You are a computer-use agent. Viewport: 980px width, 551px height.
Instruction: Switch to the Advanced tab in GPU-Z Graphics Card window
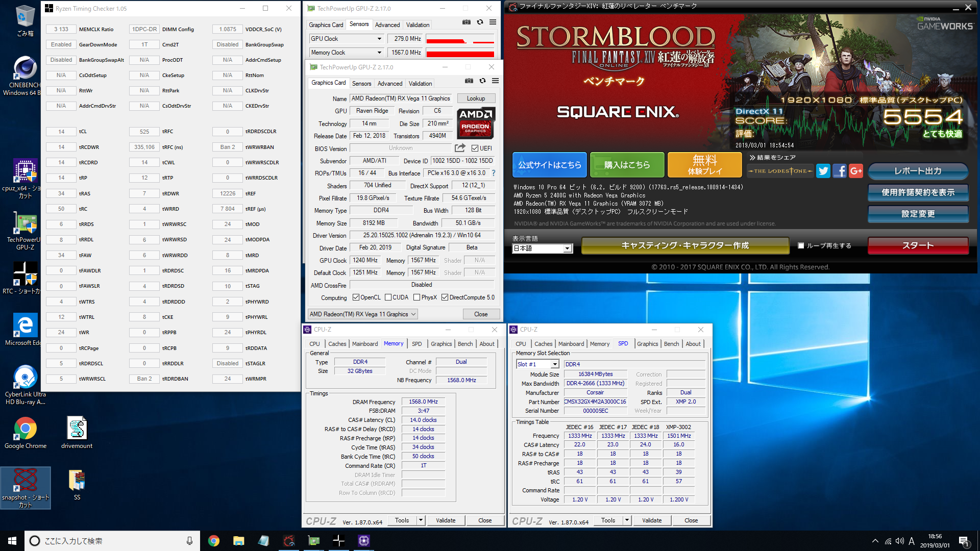[390, 84]
